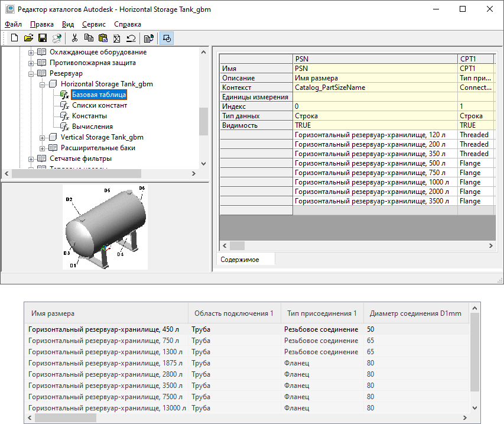
Task: Click the Undo arrow icon
Action: (131, 38)
